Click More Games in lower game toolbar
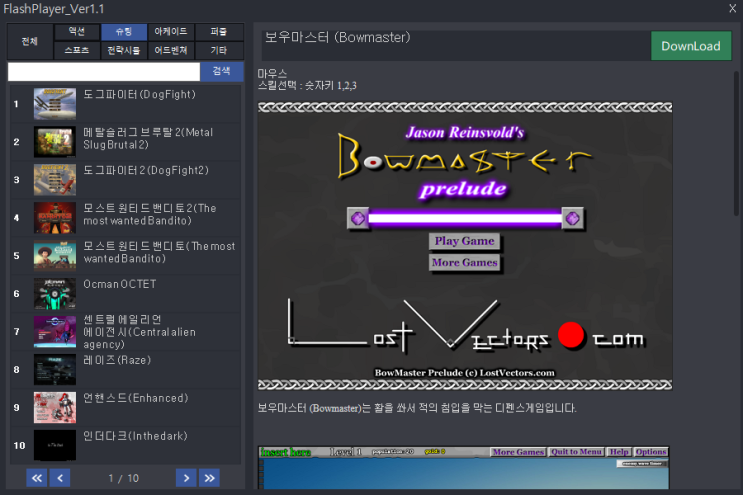This screenshot has height=495, width=743. coord(518,452)
